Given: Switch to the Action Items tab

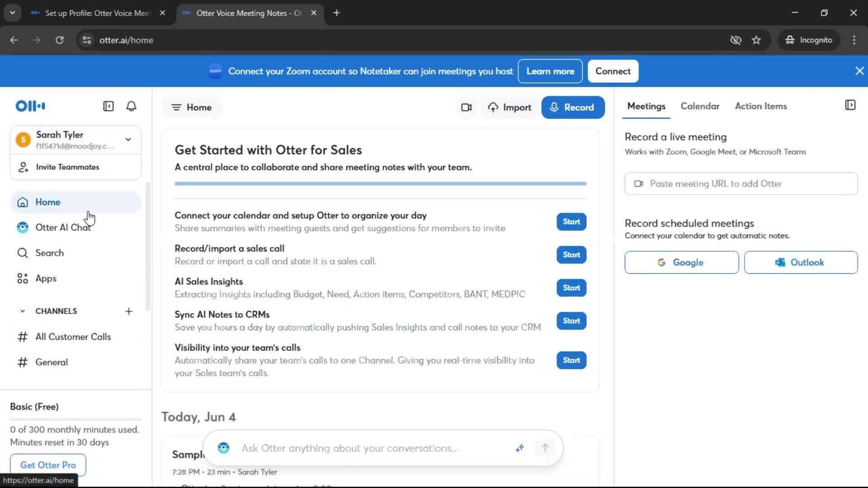Looking at the screenshot, I should click(x=761, y=106).
